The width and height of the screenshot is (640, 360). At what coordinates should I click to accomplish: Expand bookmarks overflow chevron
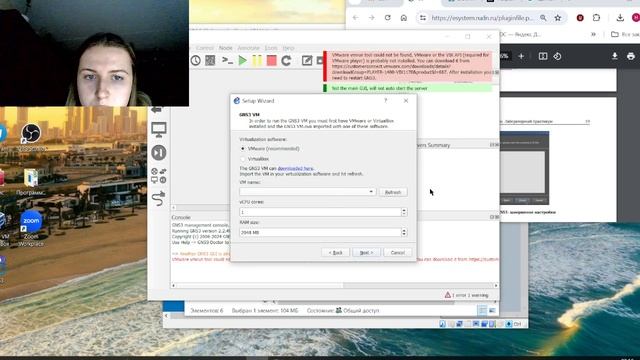pos(593,35)
